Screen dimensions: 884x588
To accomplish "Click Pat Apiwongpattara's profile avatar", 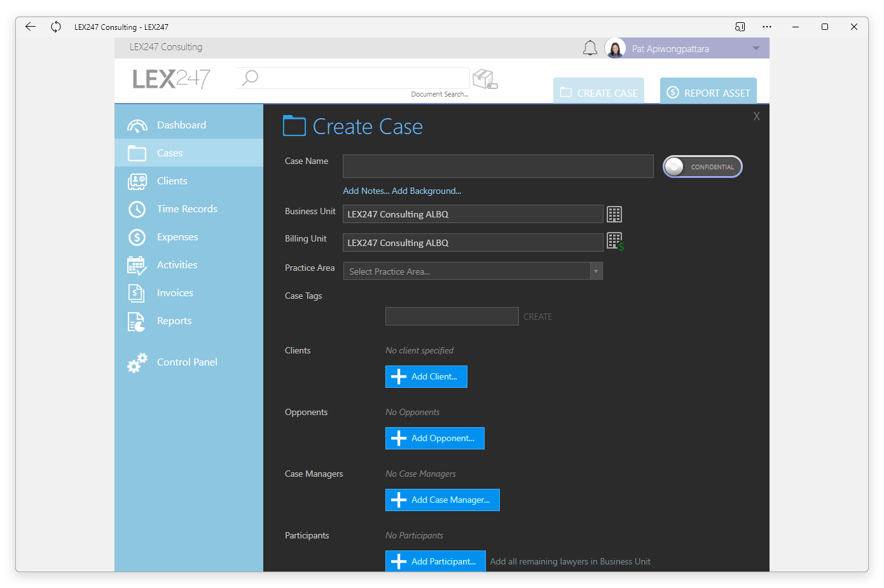I will [615, 48].
